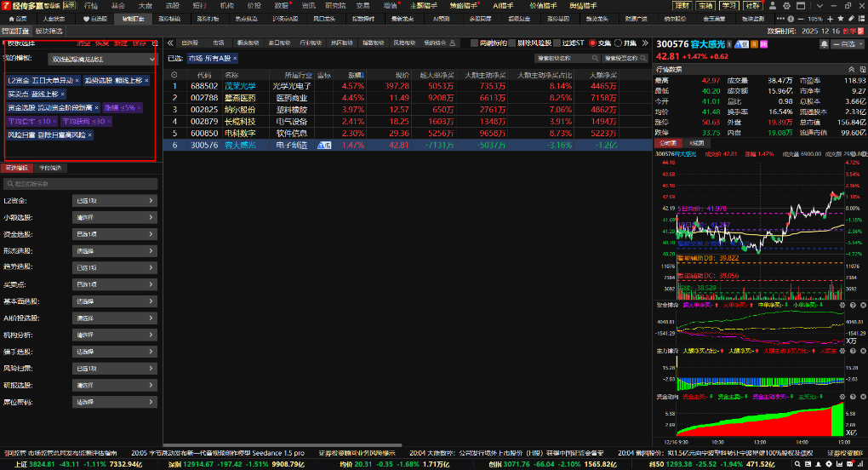Click the 搜索板块名称 search field
Viewport: 868px width, 470px height.
coord(565,59)
